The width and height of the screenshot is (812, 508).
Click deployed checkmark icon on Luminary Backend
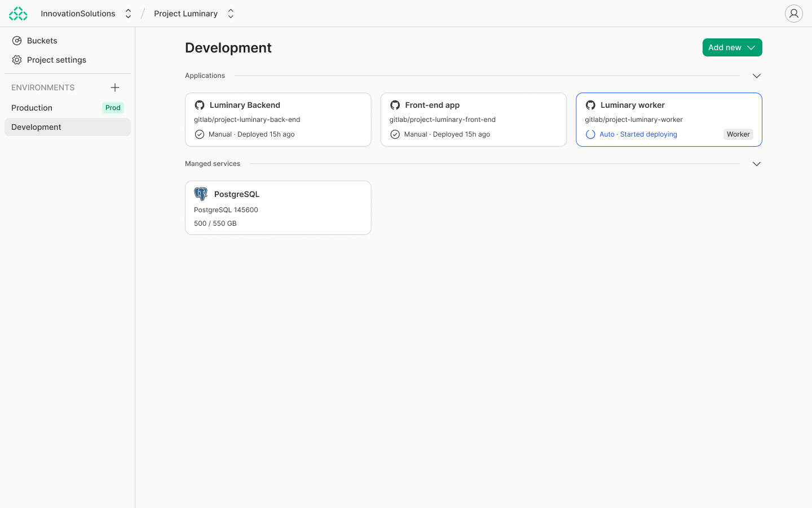click(x=200, y=134)
